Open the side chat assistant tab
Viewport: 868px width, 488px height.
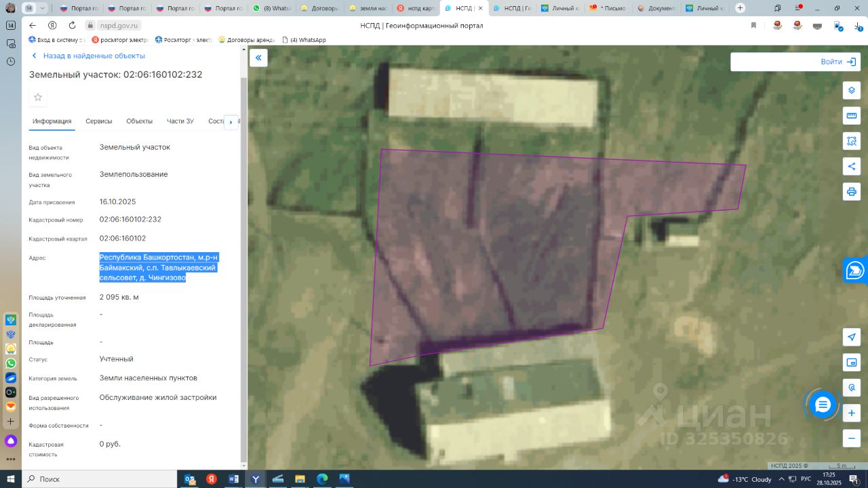[x=855, y=270]
